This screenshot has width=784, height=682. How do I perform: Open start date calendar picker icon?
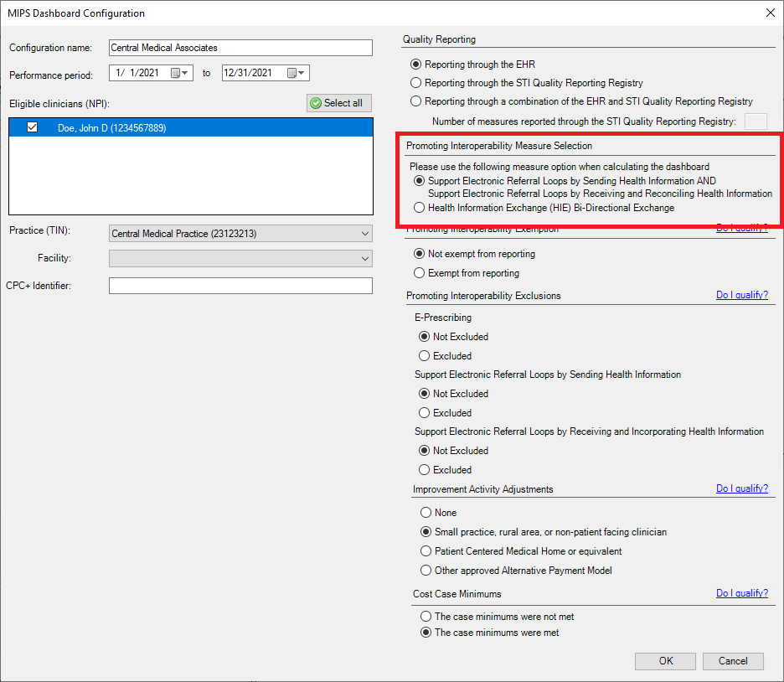[176, 73]
